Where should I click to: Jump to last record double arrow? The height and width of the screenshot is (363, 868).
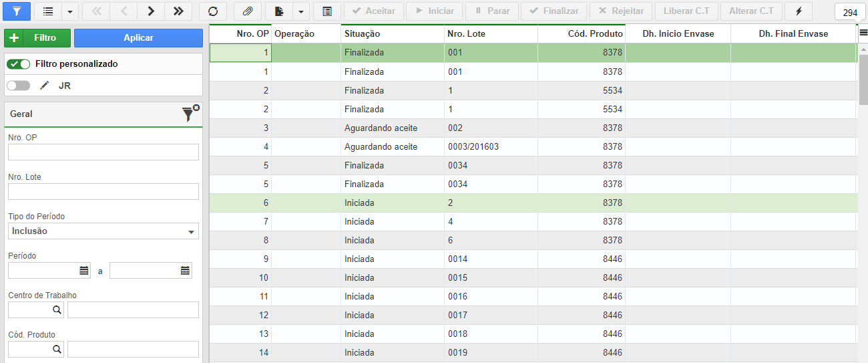coord(178,11)
